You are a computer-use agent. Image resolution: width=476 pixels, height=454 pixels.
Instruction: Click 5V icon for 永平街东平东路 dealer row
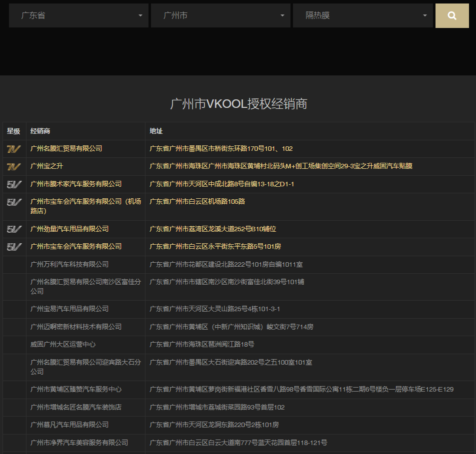pos(14,247)
